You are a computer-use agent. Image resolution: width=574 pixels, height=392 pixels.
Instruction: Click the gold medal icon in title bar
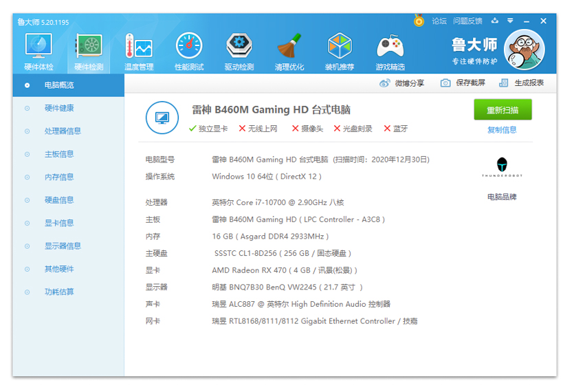(419, 21)
